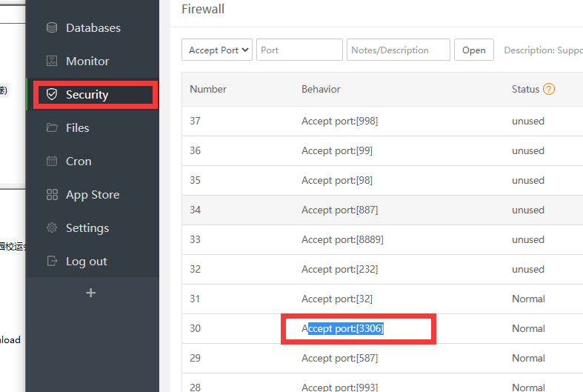Click the Security shield icon

[x=52, y=95]
